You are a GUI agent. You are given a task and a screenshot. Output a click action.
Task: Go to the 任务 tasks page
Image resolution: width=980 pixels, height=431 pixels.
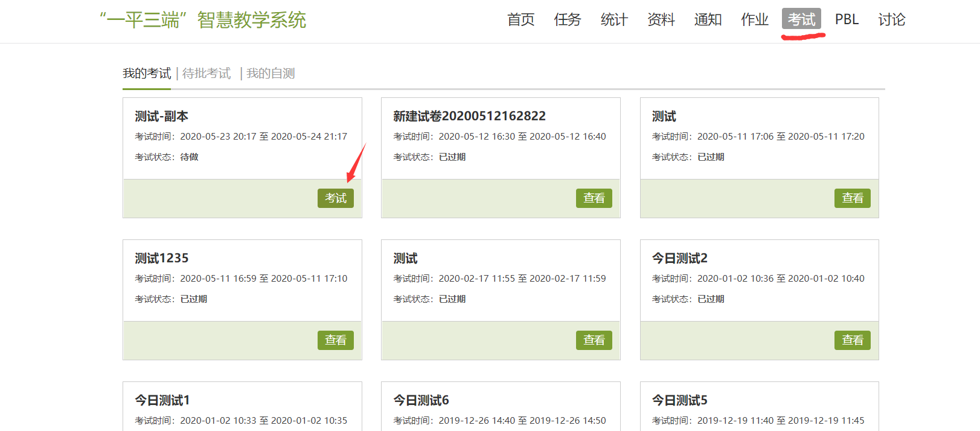tap(567, 20)
